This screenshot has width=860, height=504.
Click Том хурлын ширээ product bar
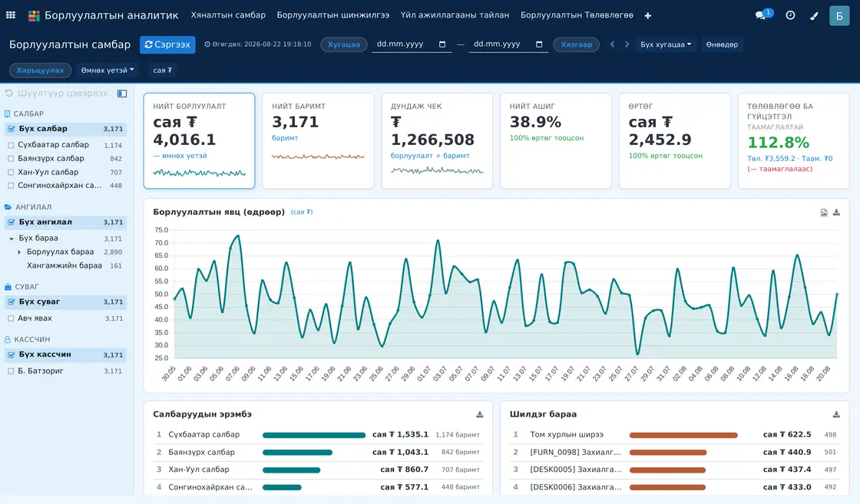pos(683,435)
